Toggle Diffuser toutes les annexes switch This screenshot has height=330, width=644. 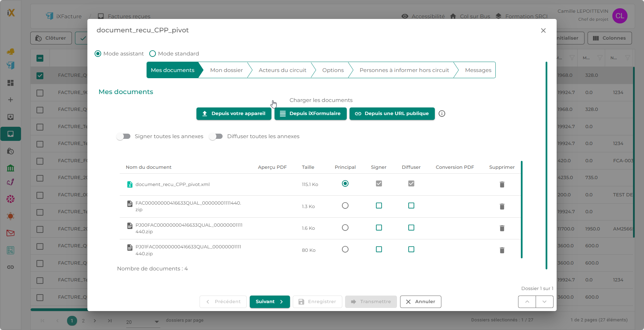(x=216, y=136)
